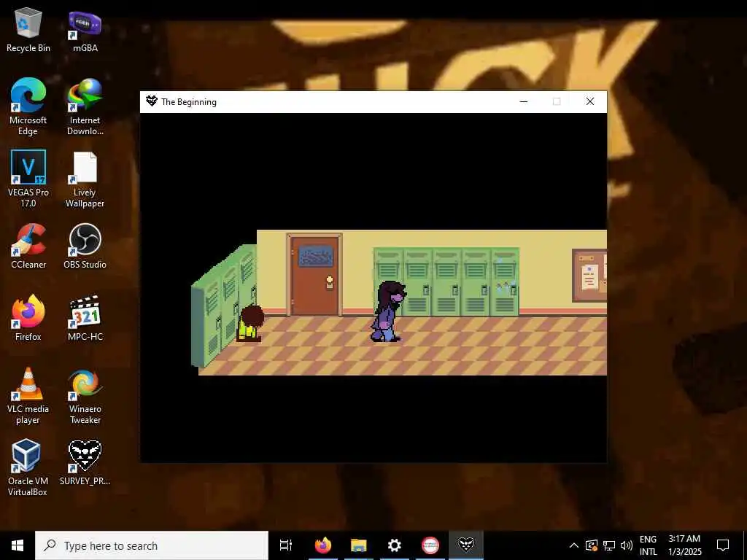Select Lively Wallpaper desktop shortcut
The image size is (747, 560).
point(85,179)
